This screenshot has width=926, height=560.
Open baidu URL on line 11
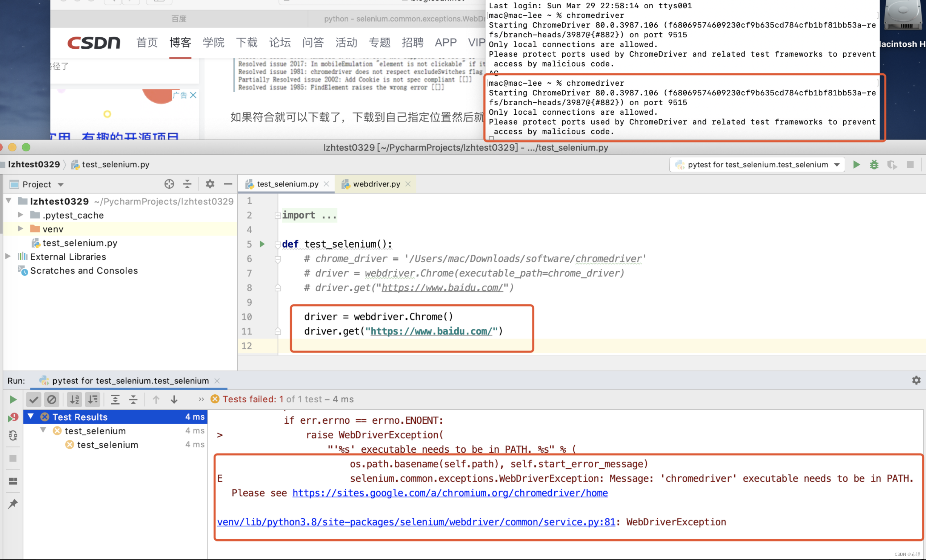pos(431,331)
